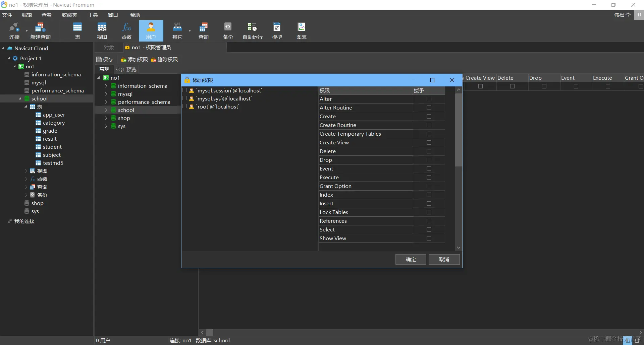Viewport: 644px width, 345px height.
Task: Select the testmd5 table in the sidebar
Action: point(53,163)
